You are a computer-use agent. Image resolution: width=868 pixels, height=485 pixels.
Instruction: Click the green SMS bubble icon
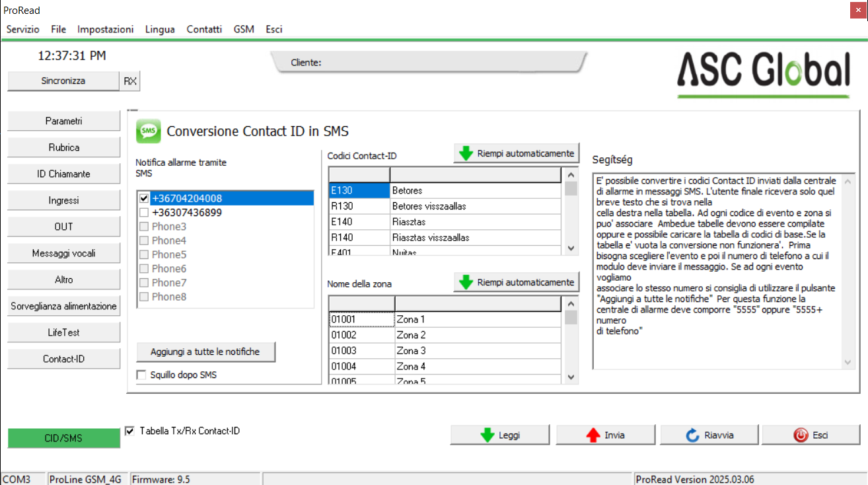click(x=148, y=131)
